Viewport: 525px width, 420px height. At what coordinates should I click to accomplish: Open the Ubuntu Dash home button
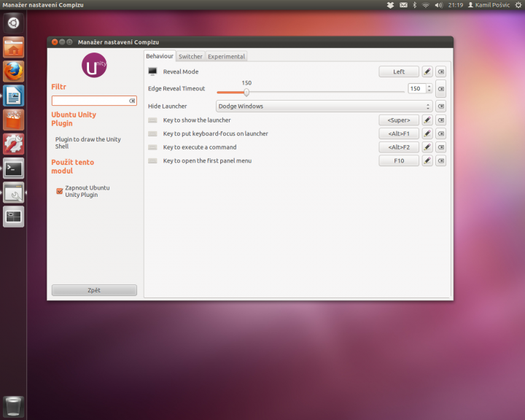pos(13,23)
